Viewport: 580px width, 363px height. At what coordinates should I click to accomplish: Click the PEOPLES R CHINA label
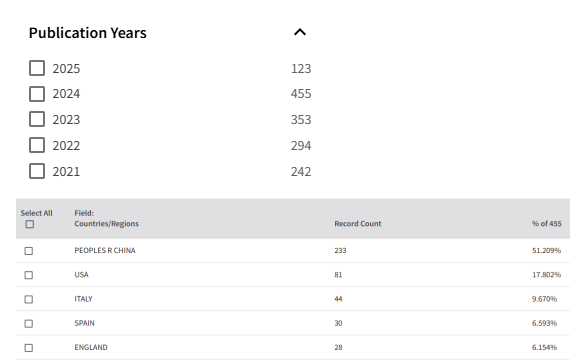(x=105, y=251)
